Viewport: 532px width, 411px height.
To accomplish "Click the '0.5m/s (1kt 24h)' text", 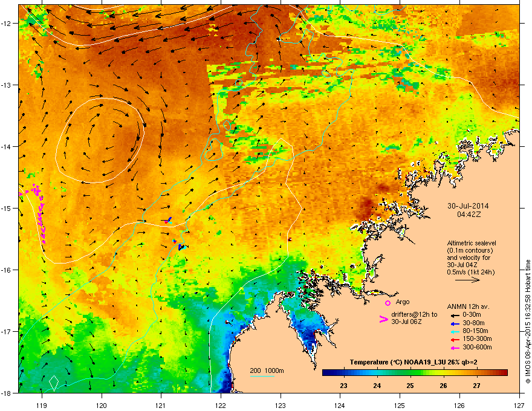I will [470, 273].
